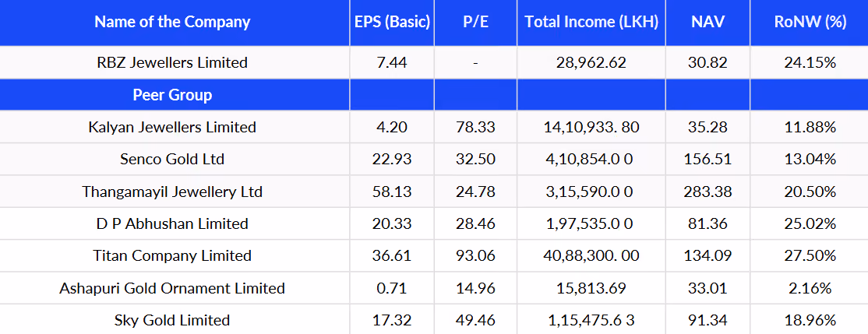The width and height of the screenshot is (868, 334).
Task: Click P/E value 28.46
Action: (x=475, y=224)
